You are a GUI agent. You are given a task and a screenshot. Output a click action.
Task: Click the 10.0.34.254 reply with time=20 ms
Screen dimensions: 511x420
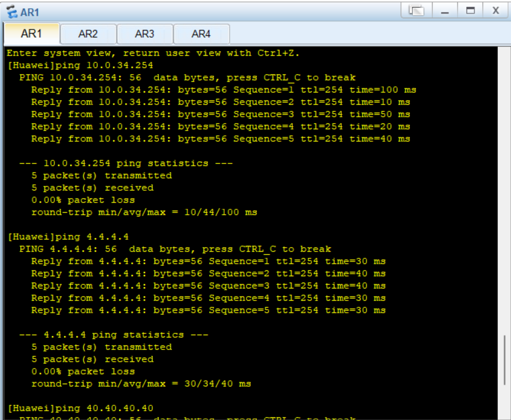221,127
